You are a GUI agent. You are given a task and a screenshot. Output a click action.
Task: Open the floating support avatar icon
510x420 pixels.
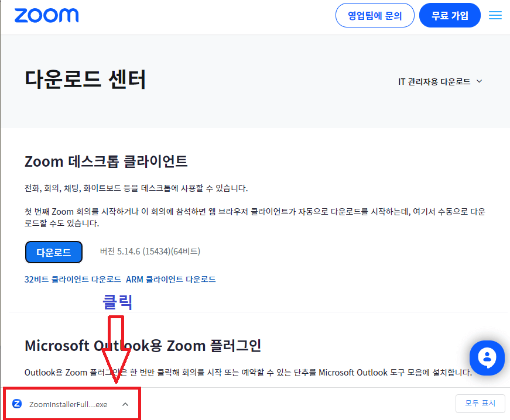click(x=487, y=358)
